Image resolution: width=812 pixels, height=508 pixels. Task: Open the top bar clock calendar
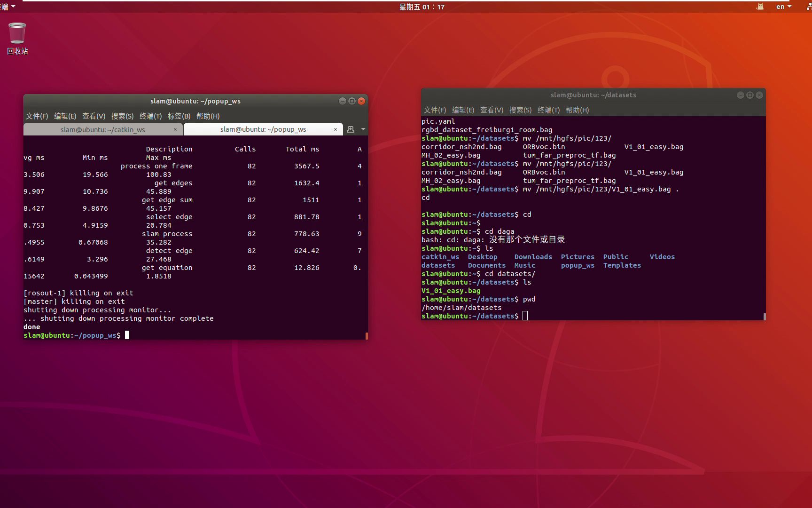(x=422, y=7)
